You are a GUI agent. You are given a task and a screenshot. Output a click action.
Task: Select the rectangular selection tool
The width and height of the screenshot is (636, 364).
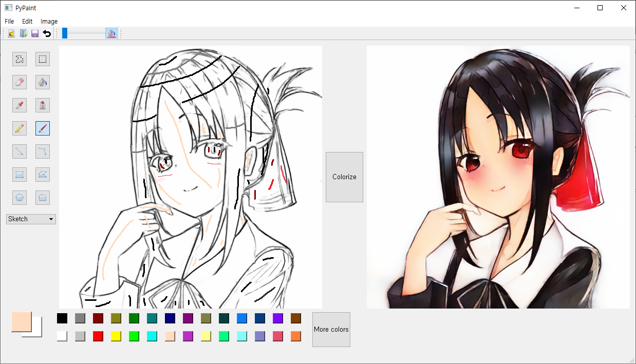pos(43,59)
